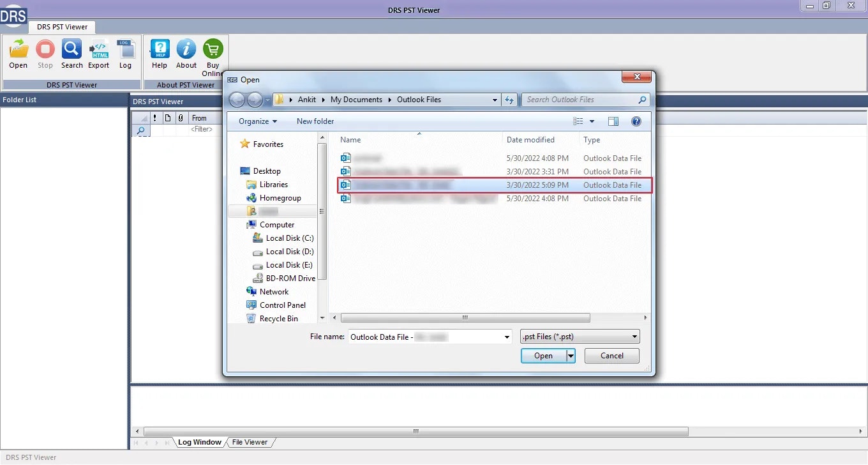Select Recycle Bin in navigation pane
Screen dimensions: 868x465
pyautogui.click(x=278, y=318)
